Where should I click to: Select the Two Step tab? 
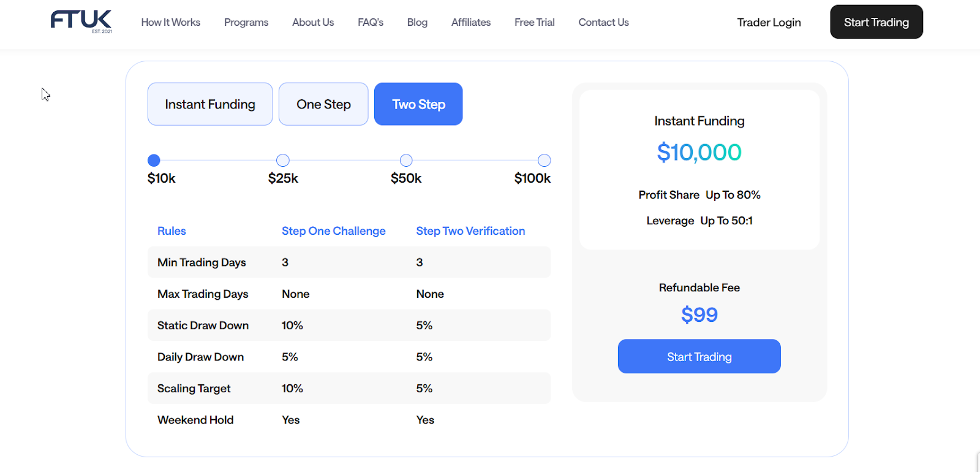(418, 104)
